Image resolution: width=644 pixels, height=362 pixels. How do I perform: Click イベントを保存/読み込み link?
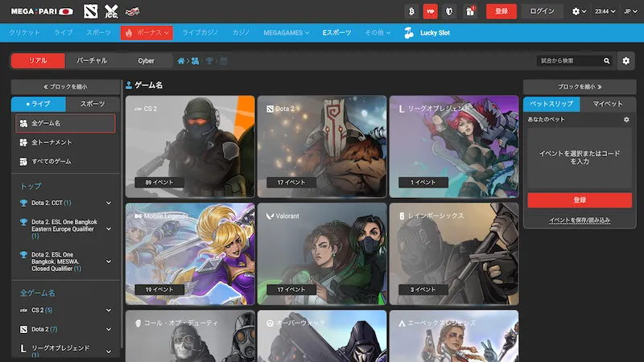pyautogui.click(x=580, y=220)
